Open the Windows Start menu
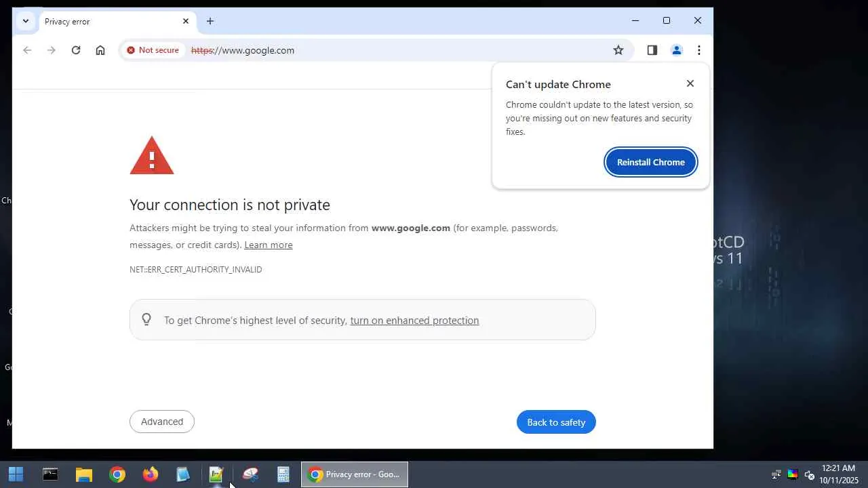The width and height of the screenshot is (868, 488). pos(16,474)
